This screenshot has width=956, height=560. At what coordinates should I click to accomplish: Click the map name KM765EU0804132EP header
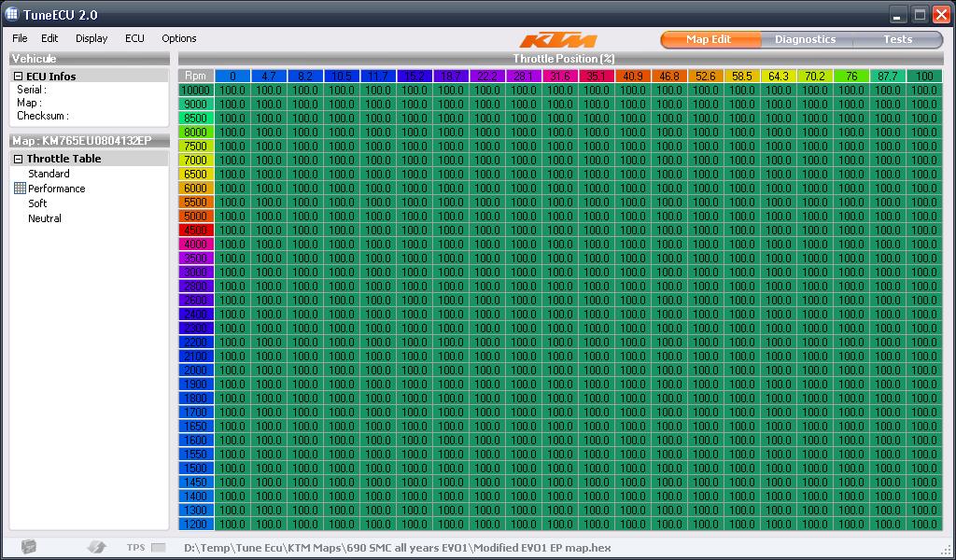coord(89,141)
